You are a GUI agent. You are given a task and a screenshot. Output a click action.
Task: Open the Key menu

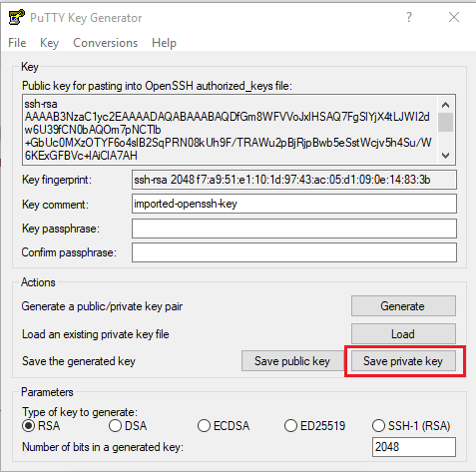49,43
